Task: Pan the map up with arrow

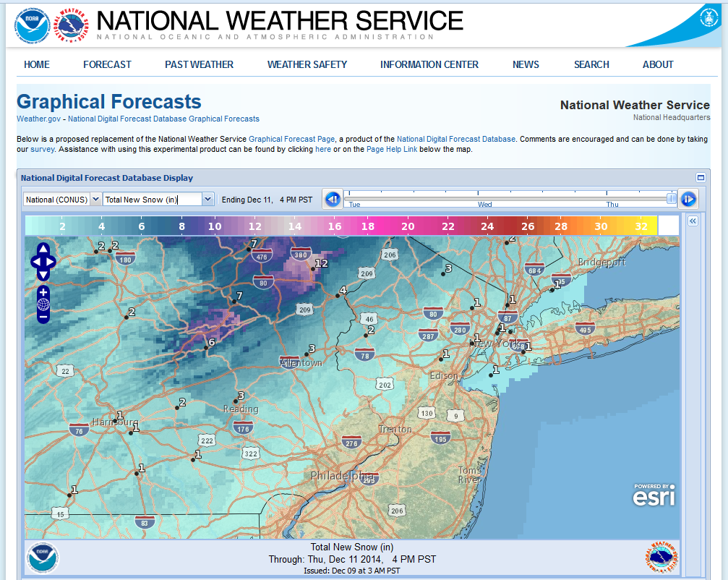Action: 43,247
